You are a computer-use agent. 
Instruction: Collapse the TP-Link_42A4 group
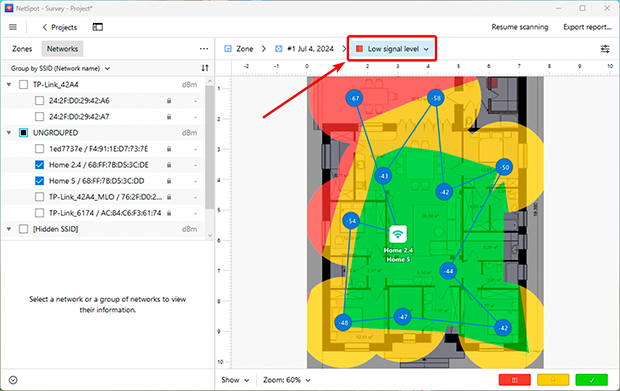pyautogui.click(x=9, y=85)
